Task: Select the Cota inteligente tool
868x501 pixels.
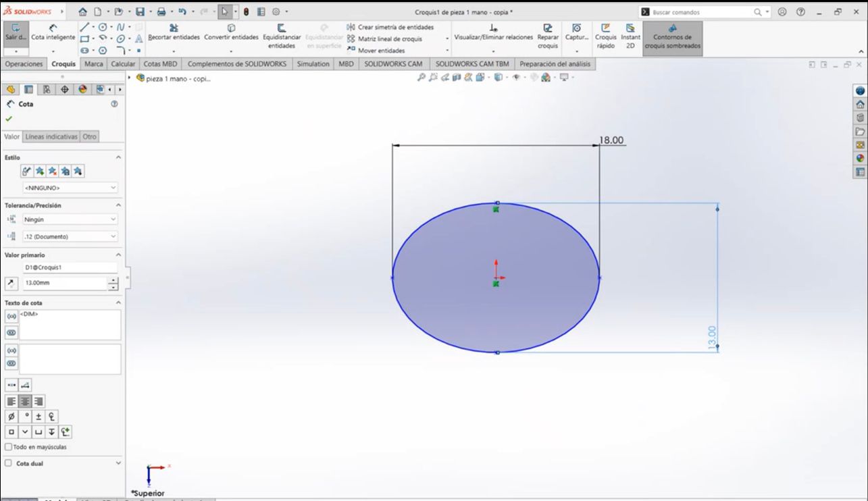Action: tap(53, 33)
